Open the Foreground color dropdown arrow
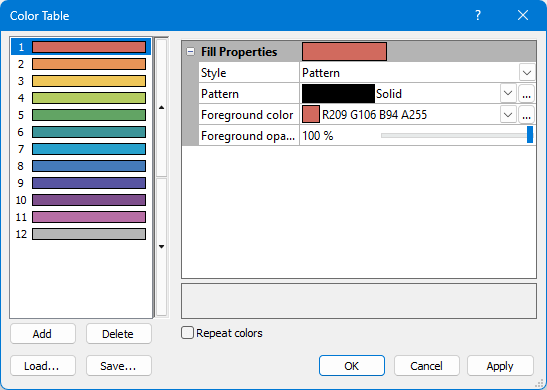Screen dimensions: 547x390 click(x=508, y=114)
